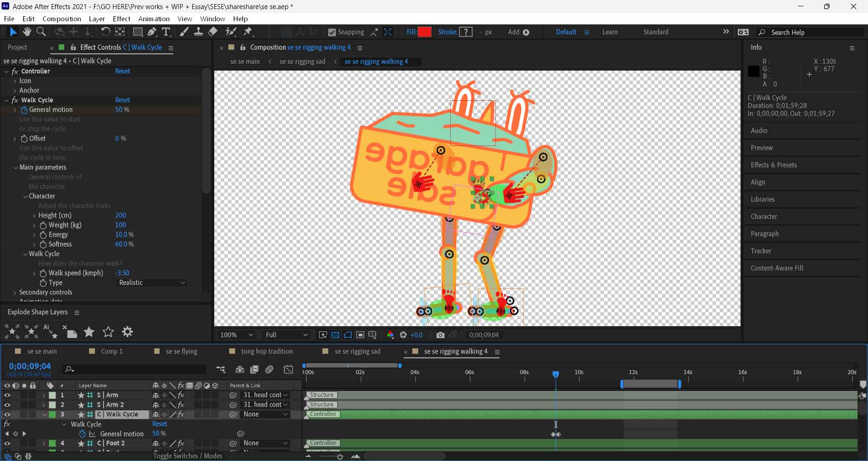868x461 pixels.
Task: Select the Puppet Pin tool
Action: click(x=248, y=32)
